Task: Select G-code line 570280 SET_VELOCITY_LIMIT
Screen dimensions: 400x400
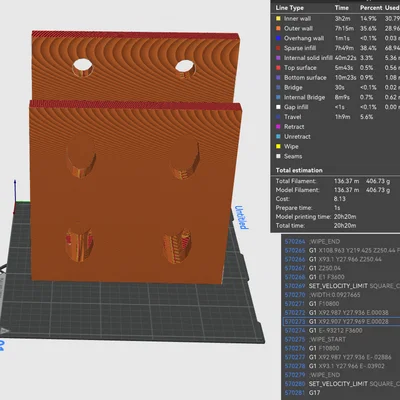Action: pos(341,384)
